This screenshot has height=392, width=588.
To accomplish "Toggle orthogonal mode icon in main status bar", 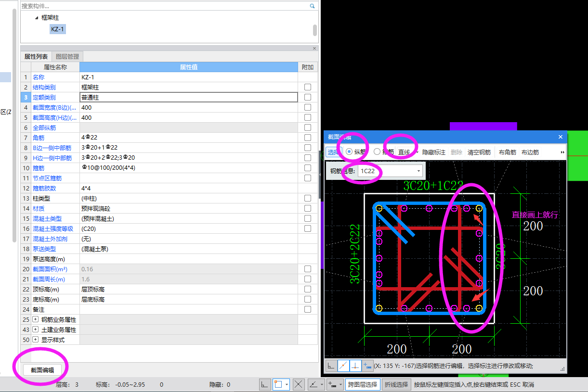I will (x=265, y=384).
